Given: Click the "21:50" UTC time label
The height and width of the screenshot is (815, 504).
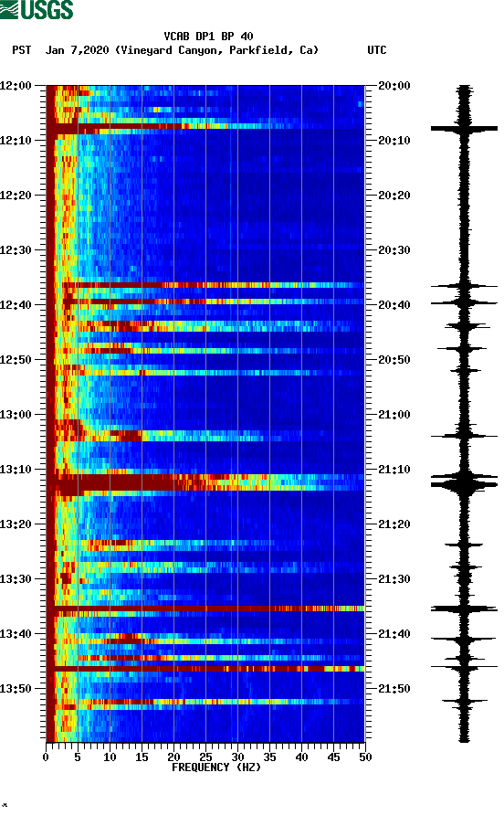Looking at the screenshot, I should click(394, 689).
